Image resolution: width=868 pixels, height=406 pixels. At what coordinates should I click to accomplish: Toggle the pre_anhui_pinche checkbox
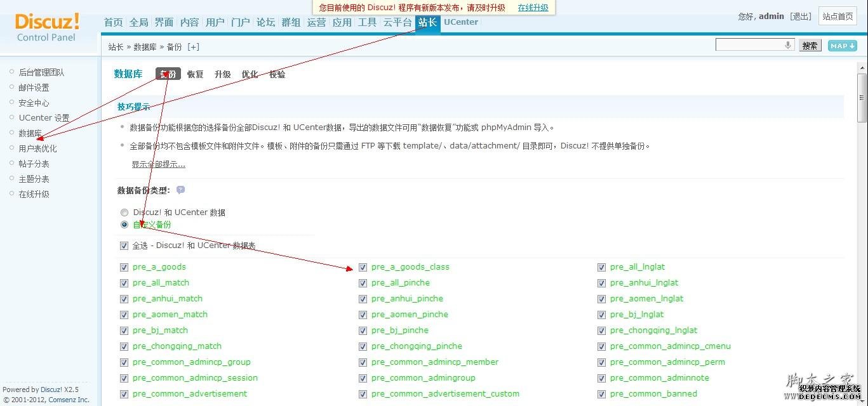[363, 299]
